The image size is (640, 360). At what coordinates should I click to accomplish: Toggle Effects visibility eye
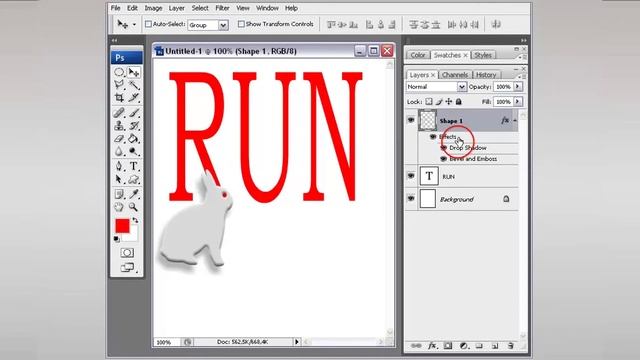(x=433, y=137)
